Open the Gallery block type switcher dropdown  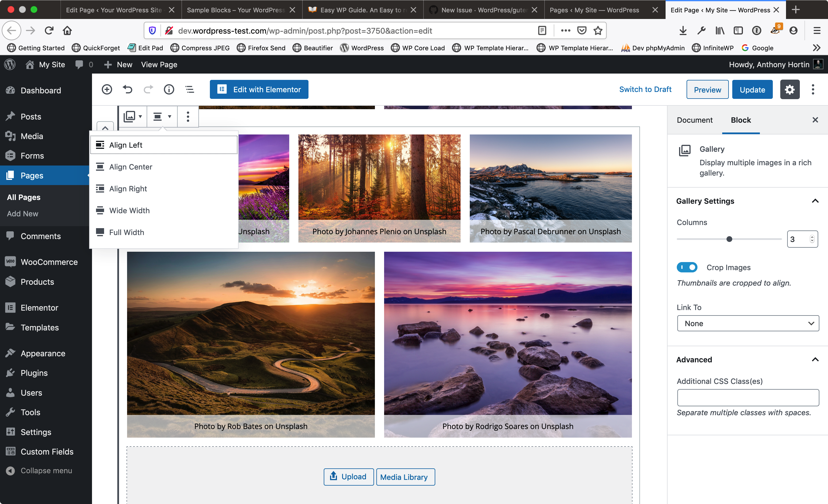pyautogui.click(x=133, y=116)
